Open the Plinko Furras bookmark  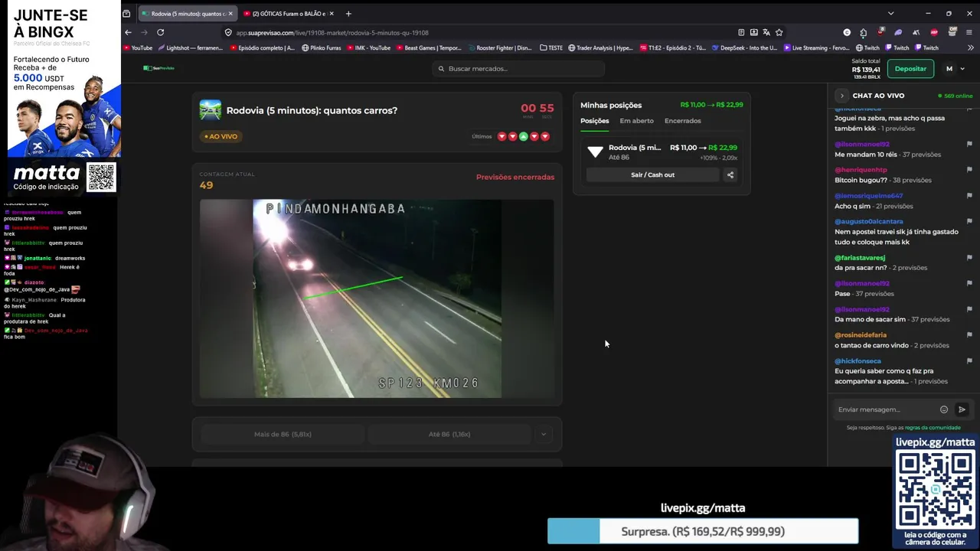click(322, 47)
